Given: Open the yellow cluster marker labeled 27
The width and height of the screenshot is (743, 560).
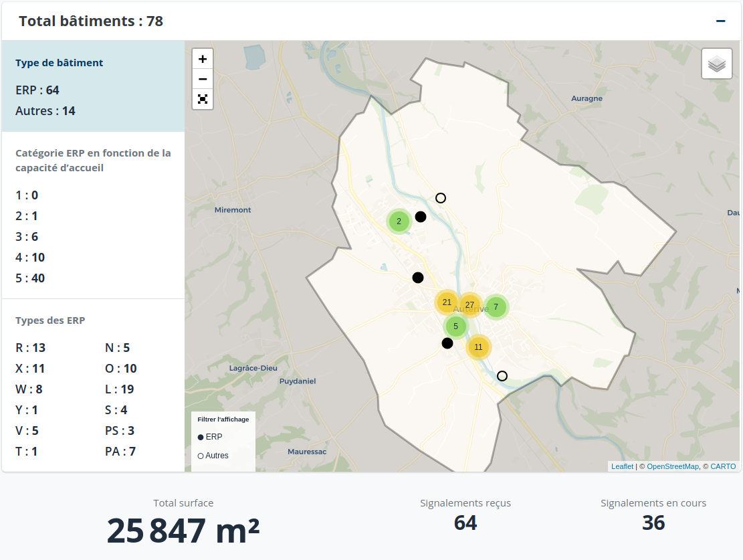Looking at the screenshot, I should click(469, 305).
